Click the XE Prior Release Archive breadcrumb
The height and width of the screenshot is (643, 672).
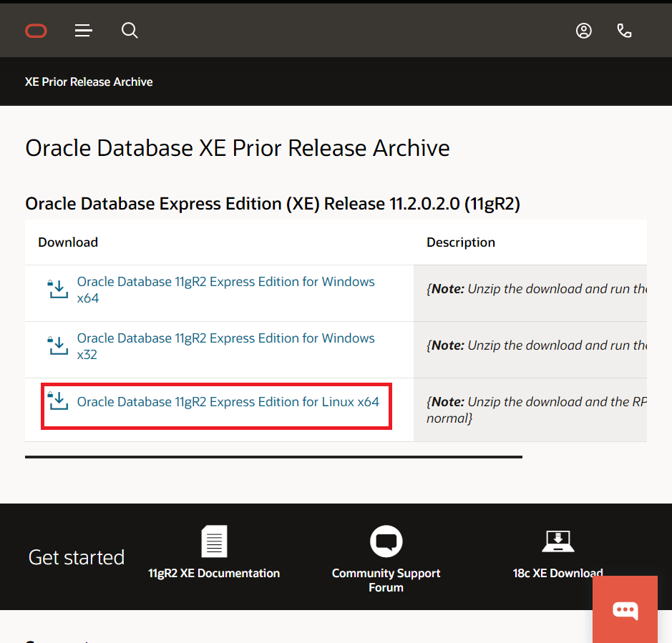tap(89, 82)
